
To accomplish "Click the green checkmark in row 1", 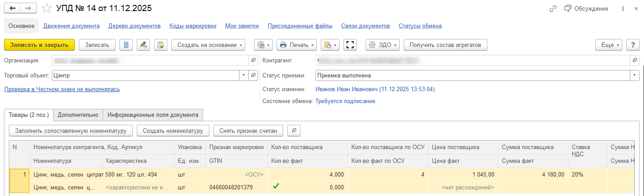I will [276, 187].
